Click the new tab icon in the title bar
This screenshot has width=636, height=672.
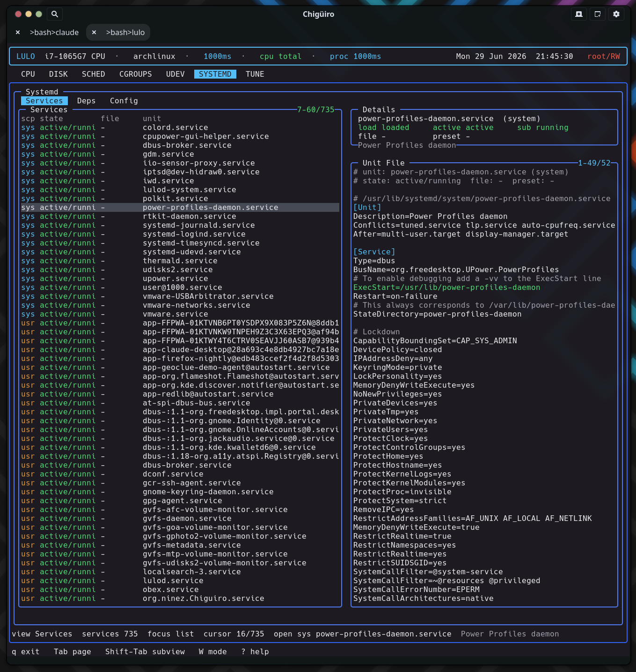pyautogui.click(x=579, y=14)
